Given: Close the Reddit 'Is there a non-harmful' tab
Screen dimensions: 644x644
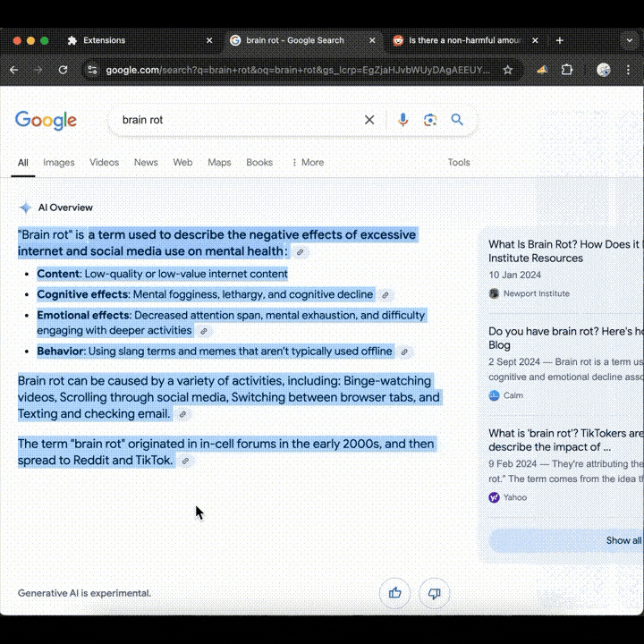Looking at the screenshot, I should click(535, 40).
